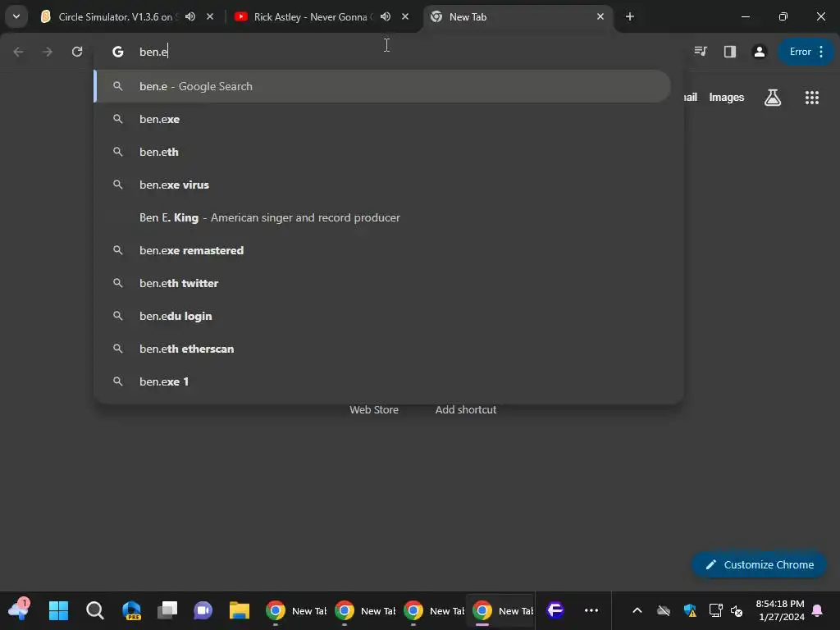Choose the 'ben.exe 1' suggestion
The height and width of the screenshot is (630, 840).
(382, 381)
